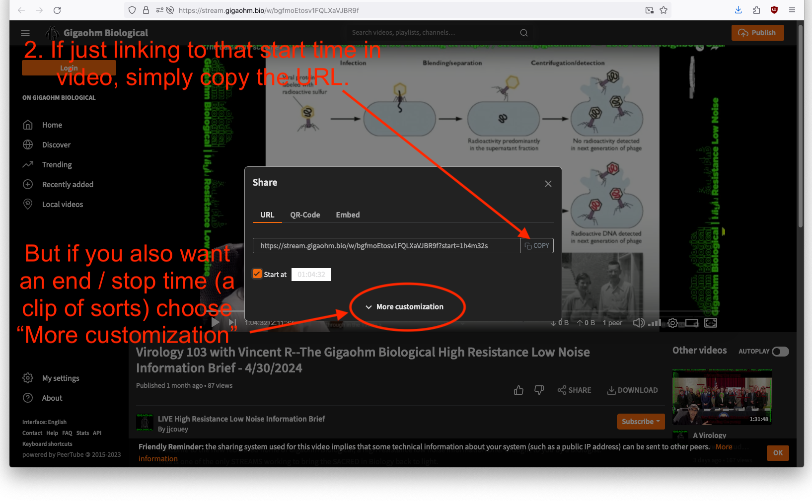This screenshot has height=504, width=812.
Task: Switch to the QR-Code tab
Action: coord(305,215)
